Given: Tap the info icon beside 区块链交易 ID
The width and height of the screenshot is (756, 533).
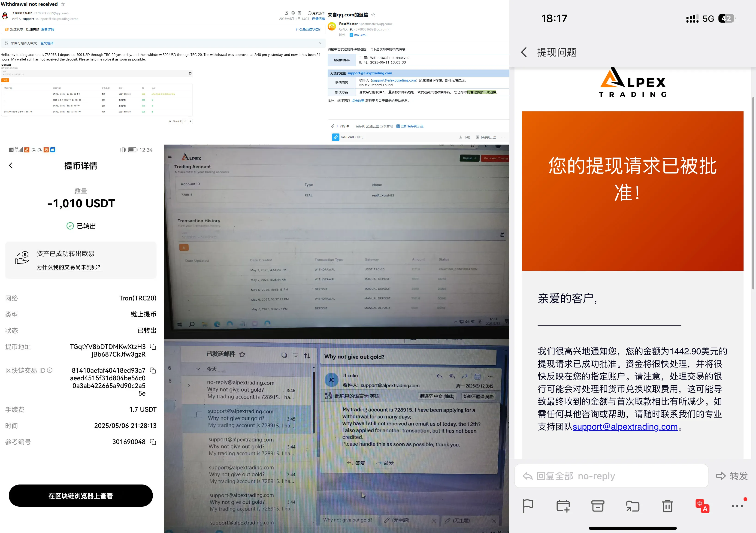Looking at the screenshot, I should point(50,370).
